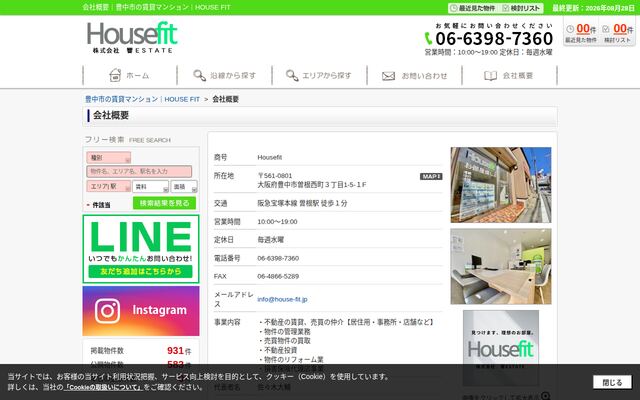Open 沿線から探す navigation item
Viewport: 640px width, 400px height.
pos(224,76)
